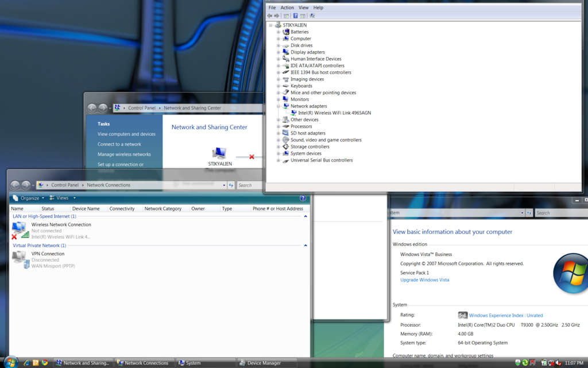Open the Action menu in Device Manager
The width and height of the screenshot is (588, 368).
[x=287, y=7]
